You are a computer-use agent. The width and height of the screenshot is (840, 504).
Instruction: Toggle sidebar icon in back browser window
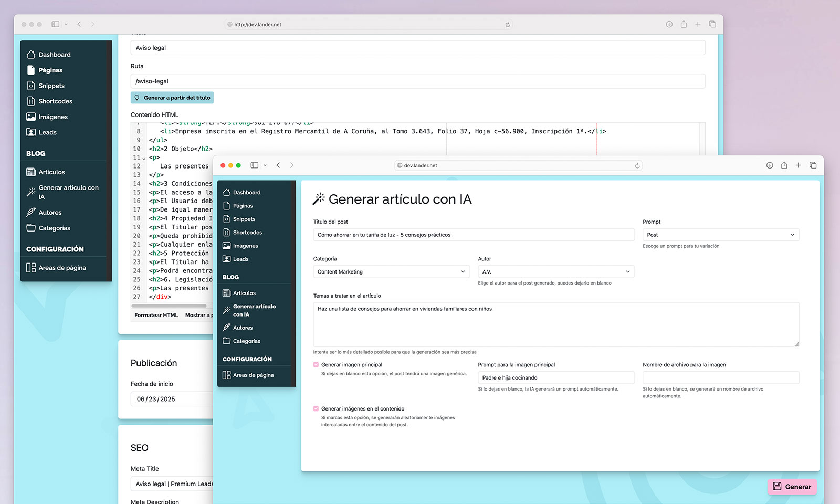click(x=56, y=24)
